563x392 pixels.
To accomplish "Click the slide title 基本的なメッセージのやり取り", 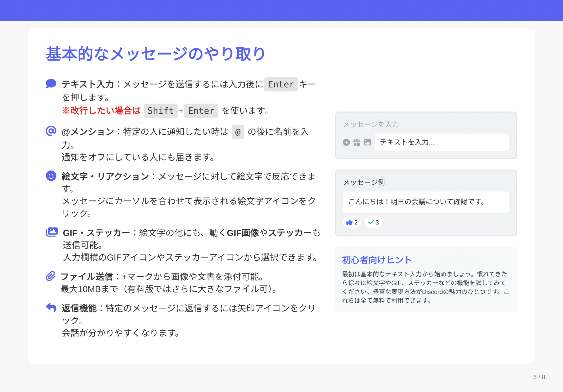I will point(155,54).
